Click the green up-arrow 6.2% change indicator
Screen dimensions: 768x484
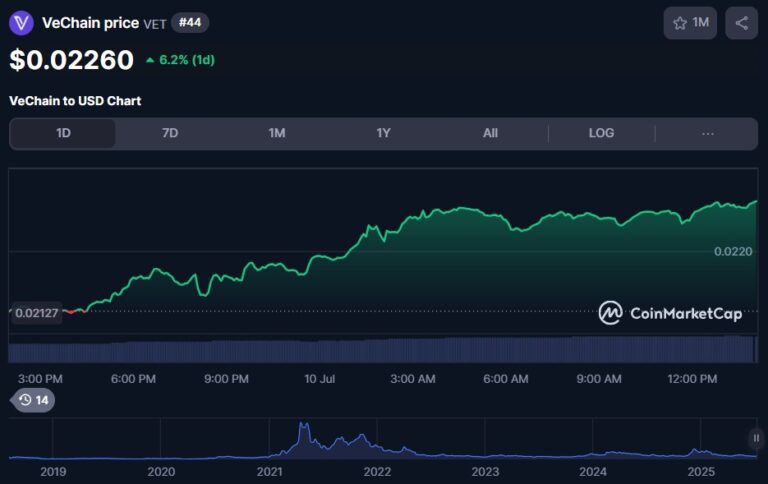180,60
